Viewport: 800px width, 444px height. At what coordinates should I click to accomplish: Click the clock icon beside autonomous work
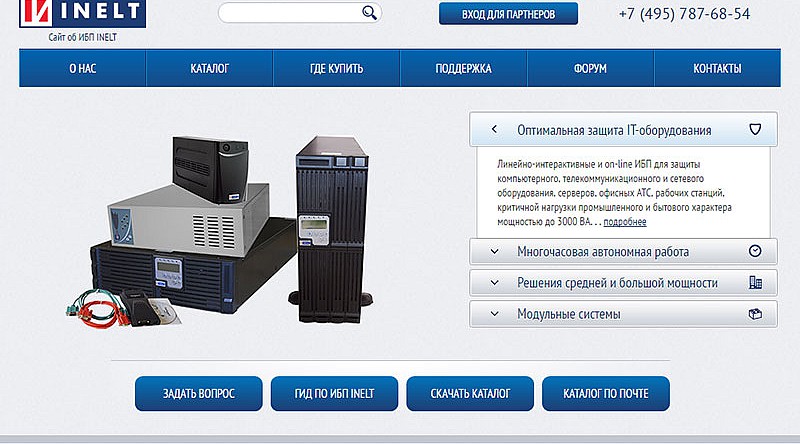756,251
